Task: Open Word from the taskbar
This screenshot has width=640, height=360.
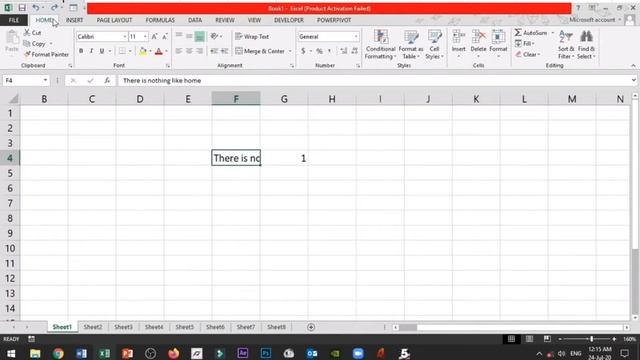Action: [x=81, y=353]
